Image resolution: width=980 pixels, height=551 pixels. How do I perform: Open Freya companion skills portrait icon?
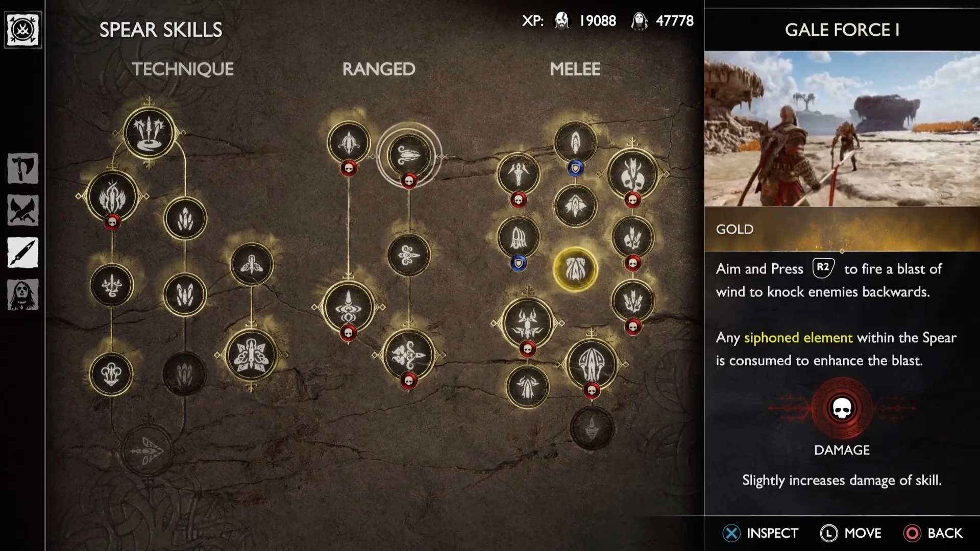coord(23,295)
